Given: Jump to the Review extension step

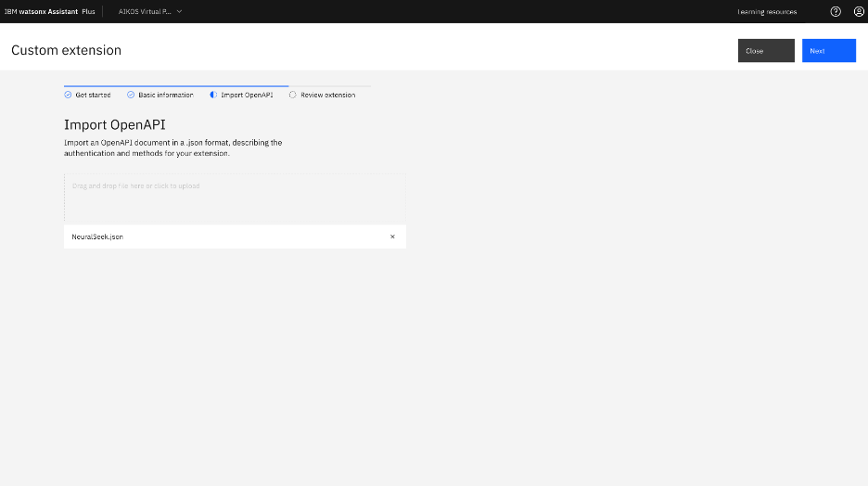Looking at the screenshot, I should [x=327, y=95].
